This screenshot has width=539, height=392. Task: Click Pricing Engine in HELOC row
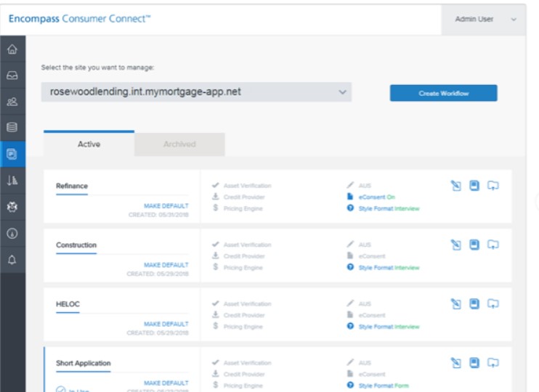pos(243,327)
